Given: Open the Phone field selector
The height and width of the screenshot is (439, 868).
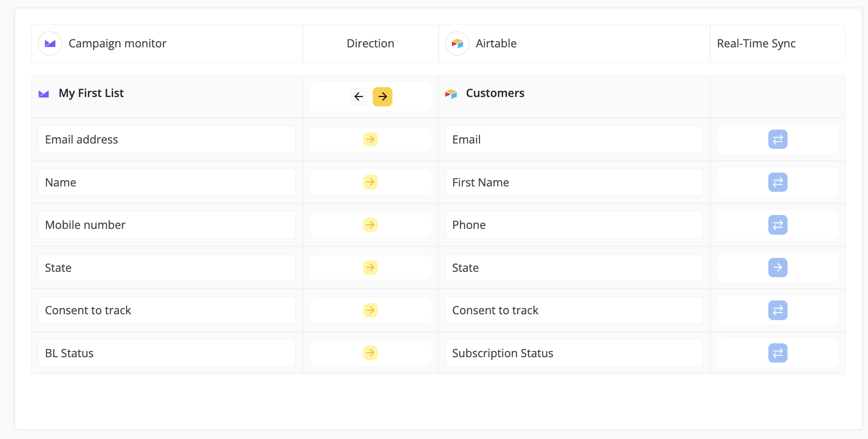Looking at the screenshot, I should pos(574,225).
